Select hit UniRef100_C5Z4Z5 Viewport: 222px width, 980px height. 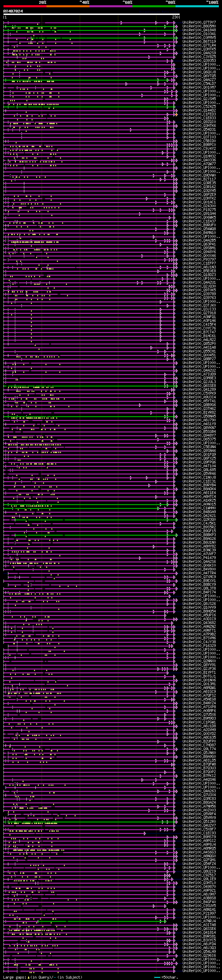point(199,106)
